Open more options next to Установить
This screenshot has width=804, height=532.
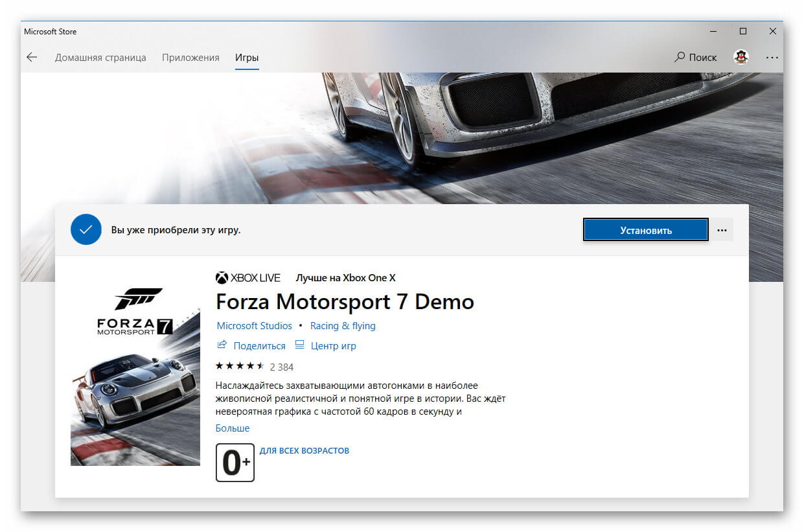click(722, 230)
